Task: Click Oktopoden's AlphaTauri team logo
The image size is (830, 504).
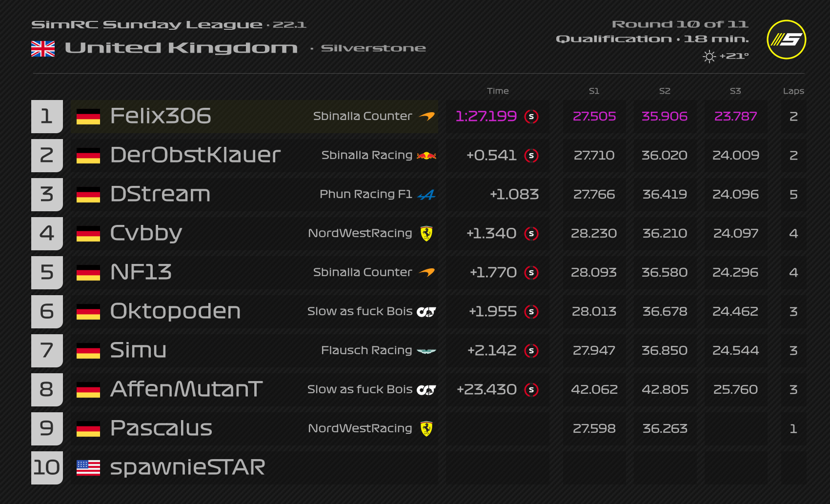Action: pyautogui.click(x=426, y=312)
